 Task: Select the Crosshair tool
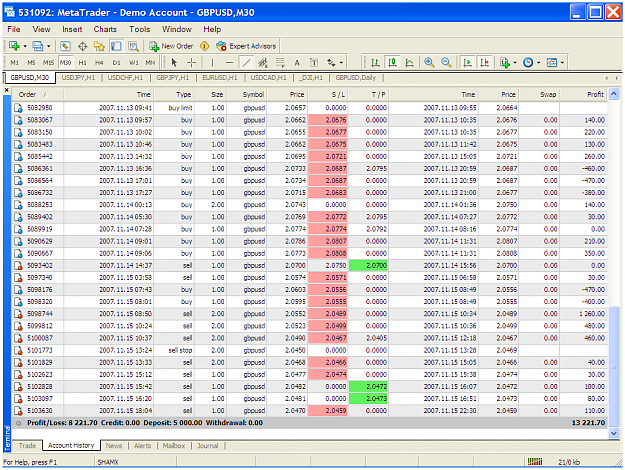coord(191,63)
